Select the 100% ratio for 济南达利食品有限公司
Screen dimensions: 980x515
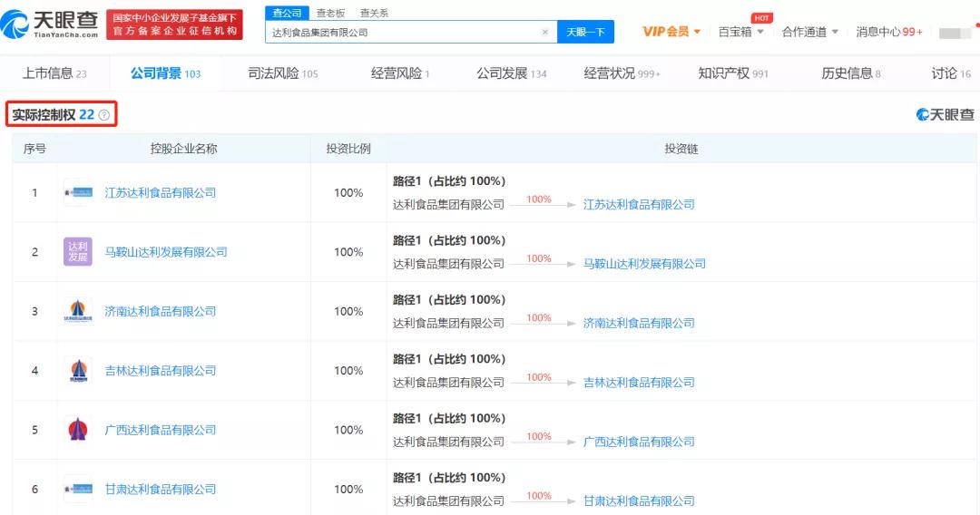[x=348, y=312]
